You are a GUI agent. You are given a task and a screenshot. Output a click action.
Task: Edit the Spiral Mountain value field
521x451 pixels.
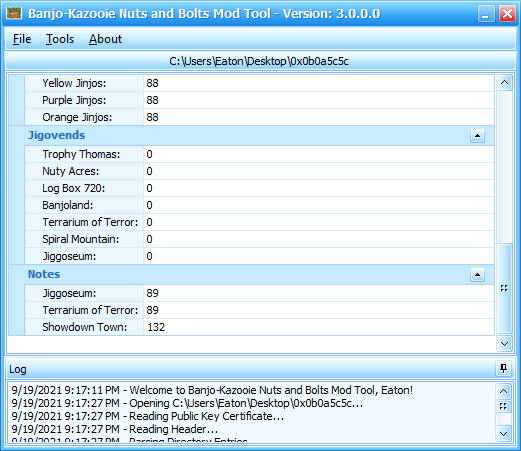point(319,239)
